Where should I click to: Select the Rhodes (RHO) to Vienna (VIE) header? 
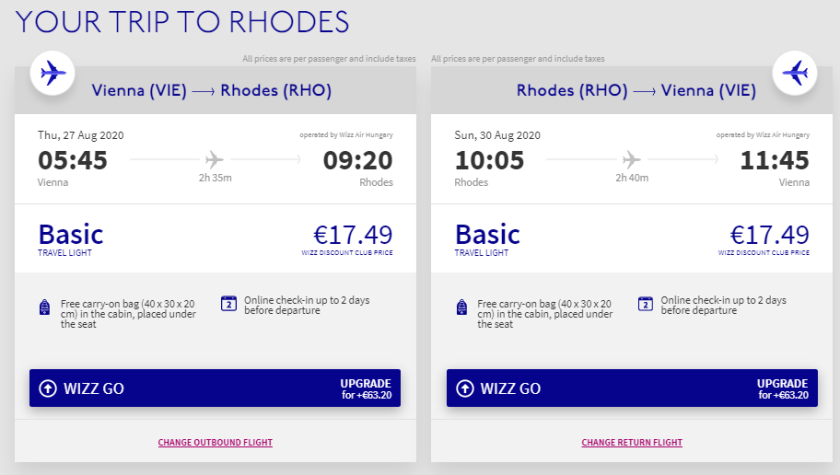pyautogui.click(x=636, y=91)
